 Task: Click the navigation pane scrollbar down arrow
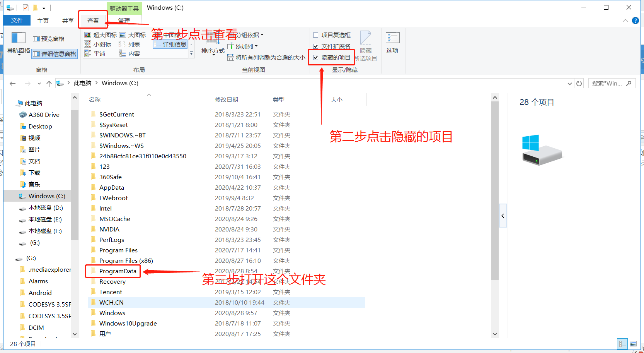point(75,334)
